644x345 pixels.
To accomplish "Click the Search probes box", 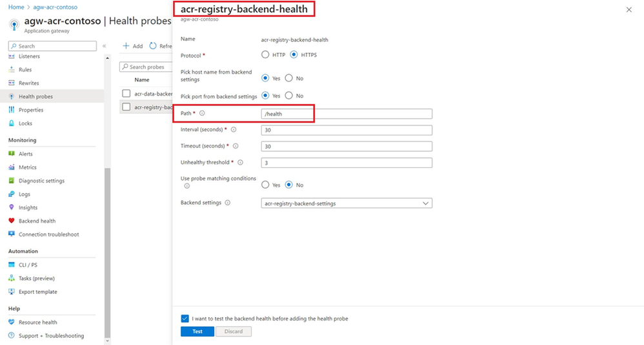I will (x=146, y=67).
